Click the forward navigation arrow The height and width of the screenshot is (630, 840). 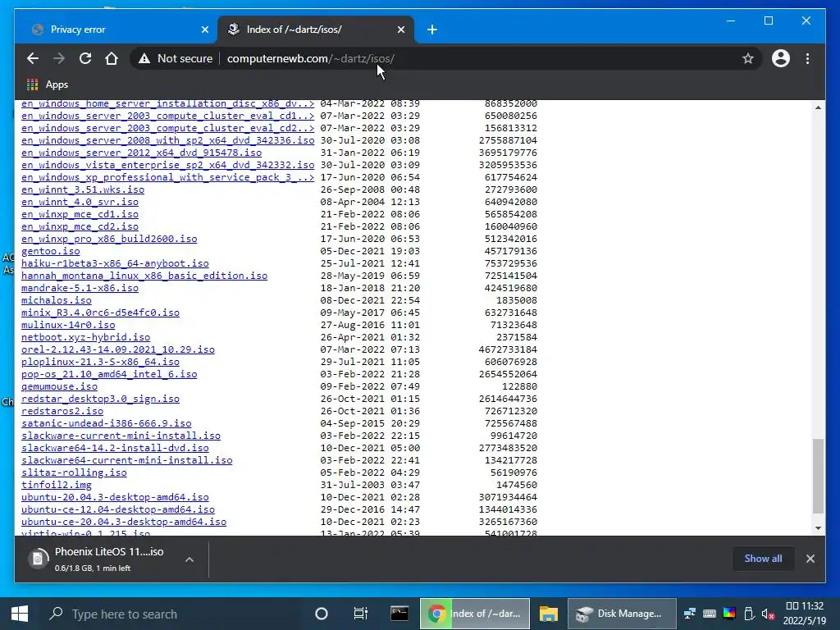pyautogui.click(x=59, y=58)
